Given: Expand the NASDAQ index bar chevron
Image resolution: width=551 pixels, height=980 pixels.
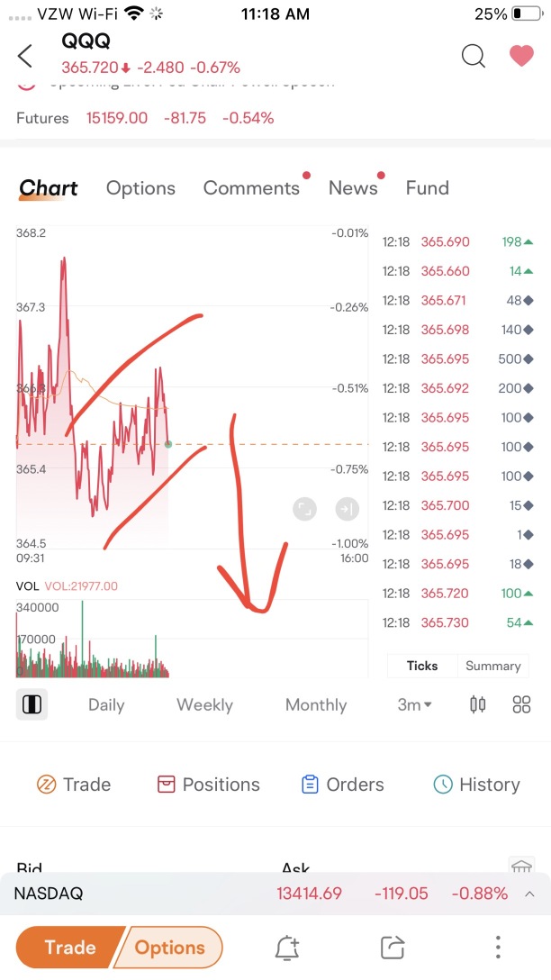Looking at the screenshot, I should click(x=528, y=894).
